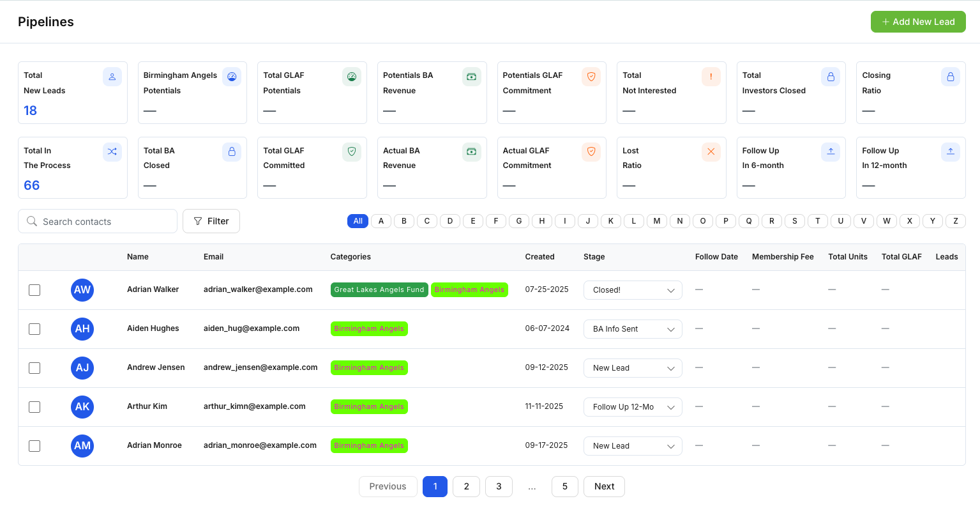
Task: Click the red X icon on Lost Ratio card
Action: tap(711, 151)
